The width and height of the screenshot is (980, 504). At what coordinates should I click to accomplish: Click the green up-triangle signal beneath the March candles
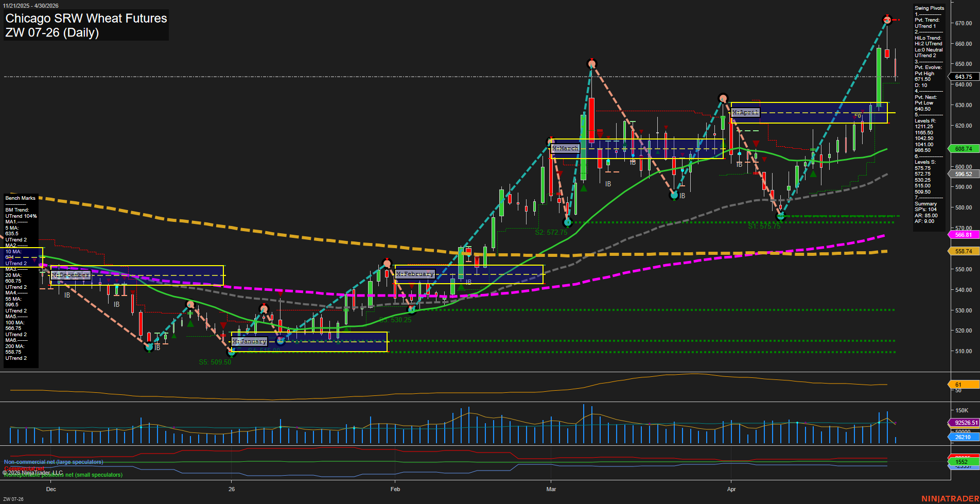[x=583, y=187]
